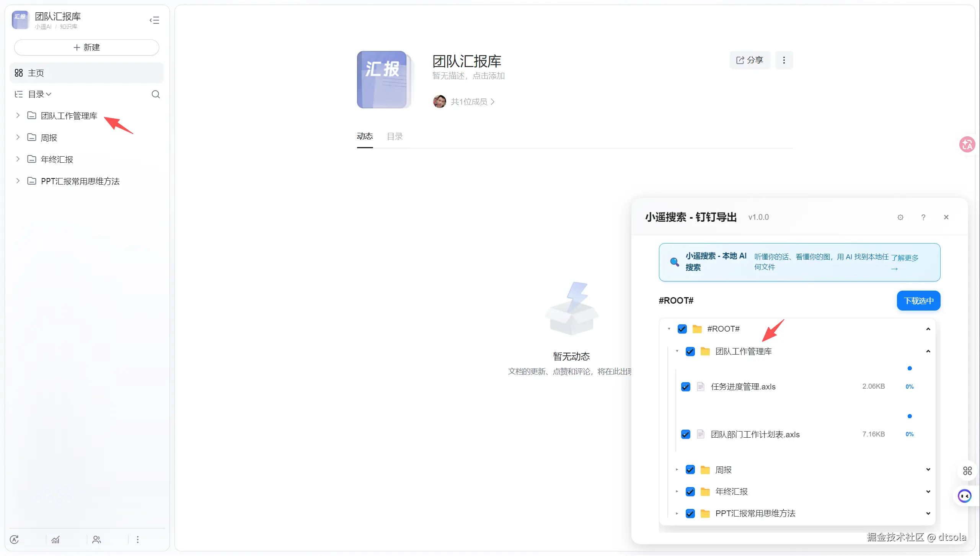Click the 分享 button
980x556 pixels.
[x=749, y=60]
